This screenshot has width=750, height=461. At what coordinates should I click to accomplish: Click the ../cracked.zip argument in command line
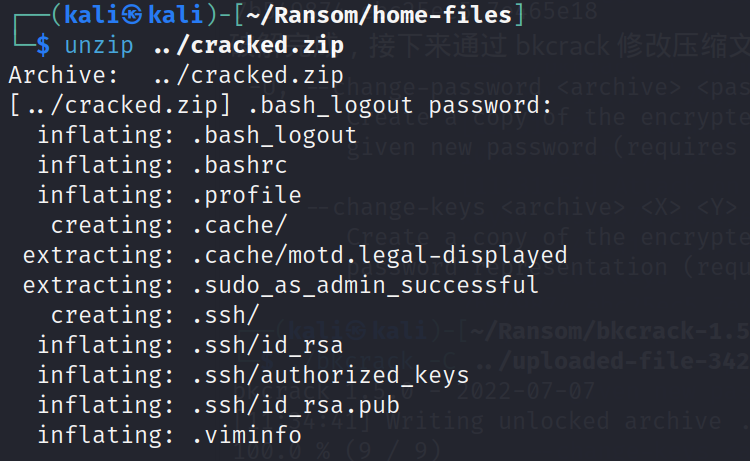[249, 45]
